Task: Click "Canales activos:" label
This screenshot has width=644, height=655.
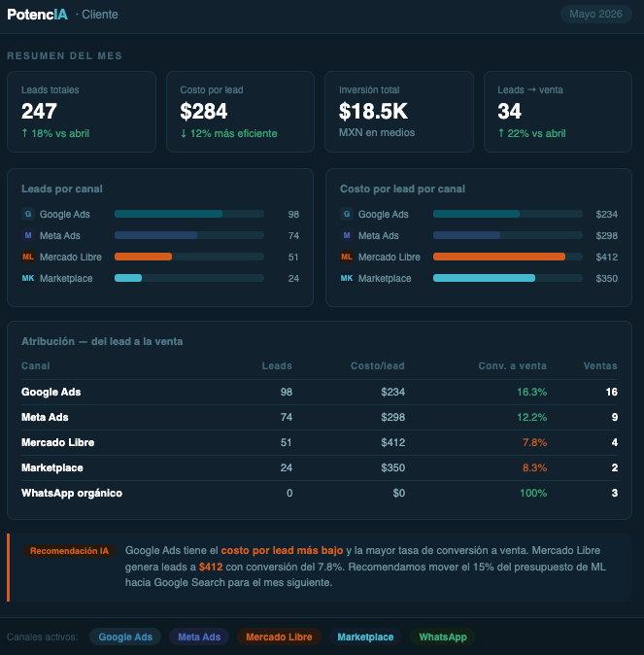Action: (x=43, y=637)
